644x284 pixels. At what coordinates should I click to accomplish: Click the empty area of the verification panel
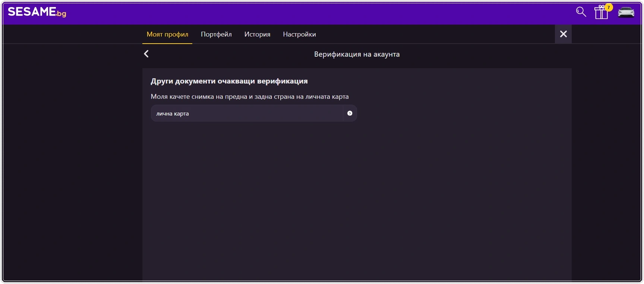tap(357, 201)
